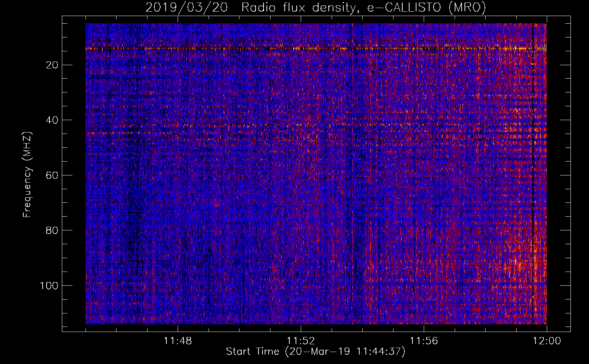This screenshot has height=364, width=589.
Task: Click the bright horizontal emission line near 15 MHz
Action: pyautogui.click(x=316, y=48)
